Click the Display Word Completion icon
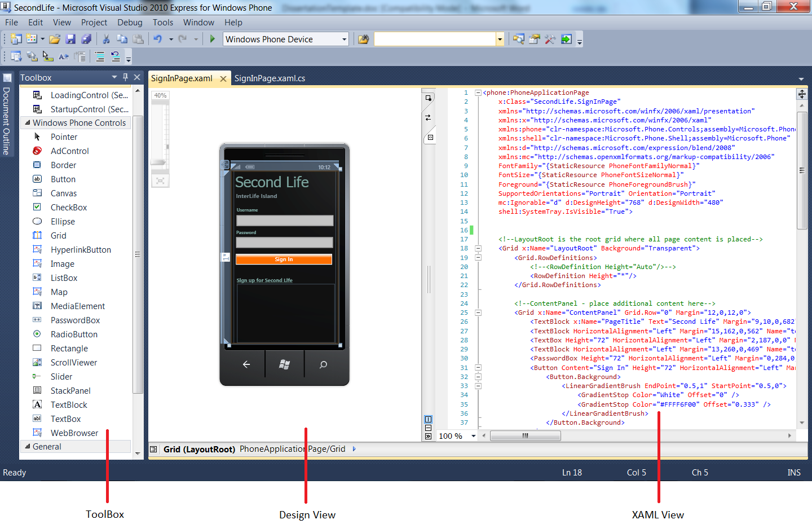Screen dimensions: 812x524 tap(64, 56)
